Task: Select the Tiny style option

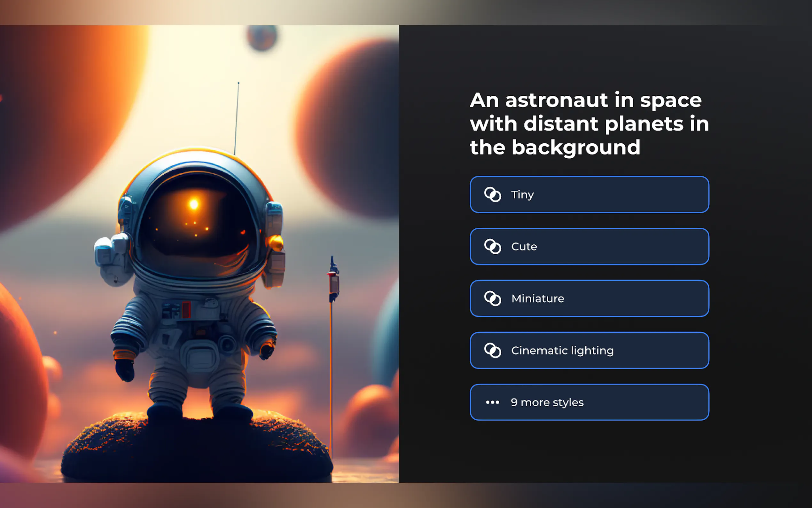Action: tap(589, 194)
